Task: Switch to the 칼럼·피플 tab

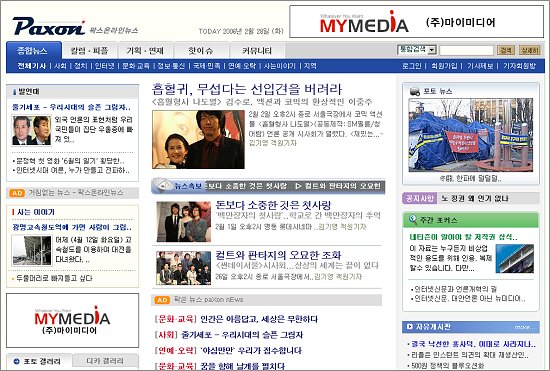Action: point(89,51)
